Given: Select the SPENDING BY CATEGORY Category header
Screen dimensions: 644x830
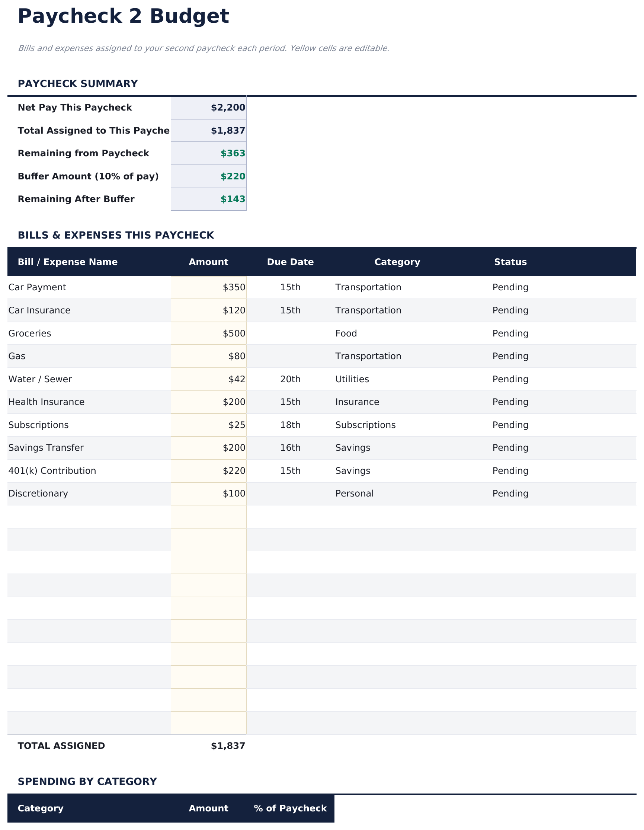Looking at the screenshot, I should pyautogui.click(x=41, y=808).
